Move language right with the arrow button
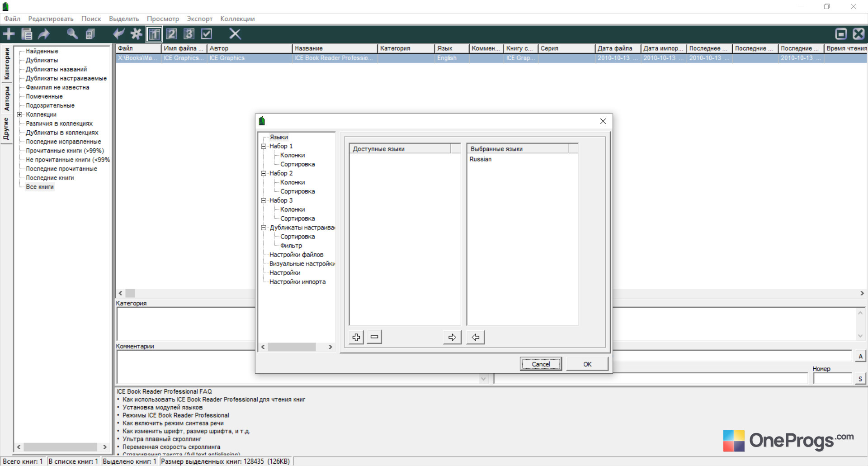Viewport: 868px width, 466px height. [452, 337]
